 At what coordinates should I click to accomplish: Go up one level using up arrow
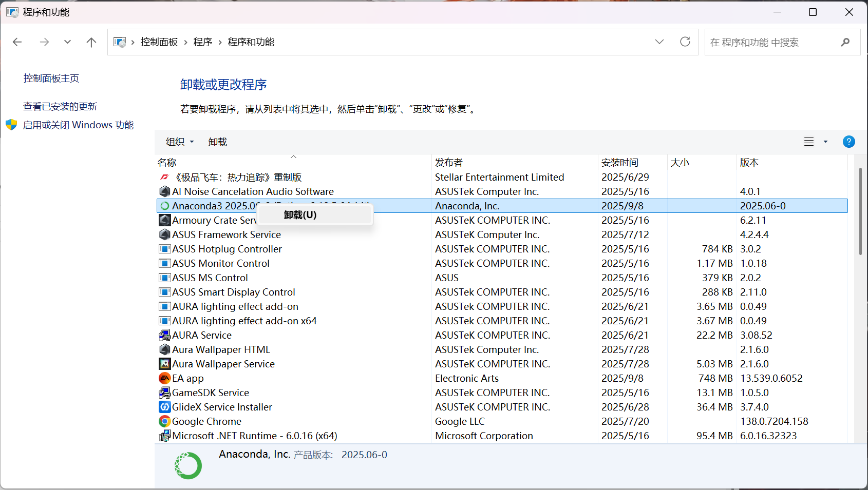coord(91,42)
